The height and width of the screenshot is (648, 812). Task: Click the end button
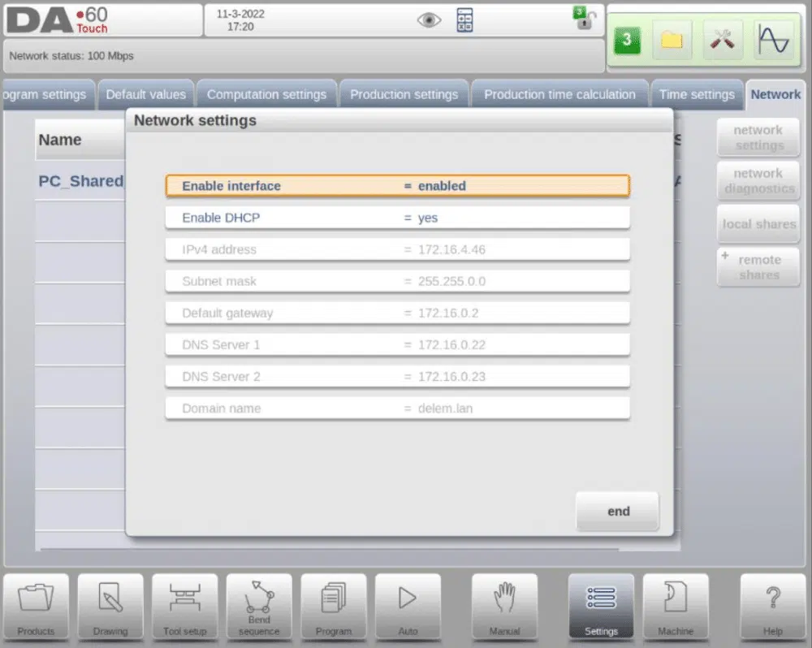618,512
